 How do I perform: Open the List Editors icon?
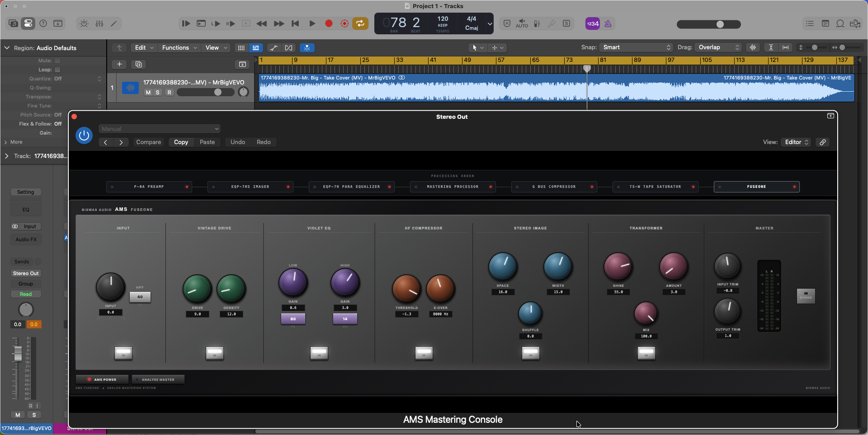pyautogui.click(x=810, y=23)
